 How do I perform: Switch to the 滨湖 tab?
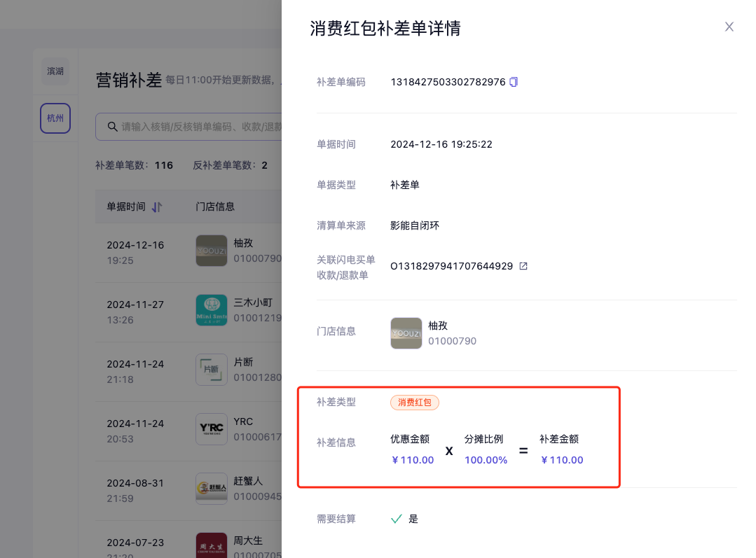coord(55,71)
